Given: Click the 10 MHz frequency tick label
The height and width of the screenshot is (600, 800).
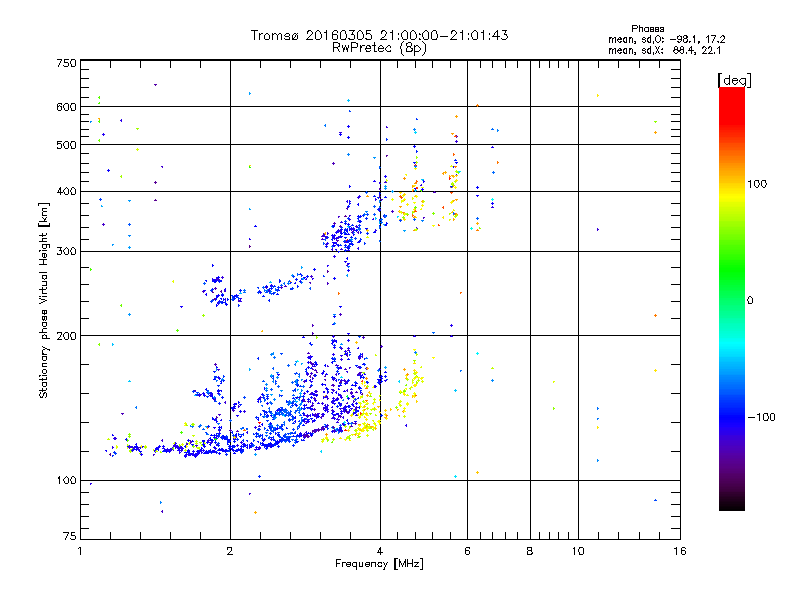Looking at the screenshot, I should tap(578, 552).
